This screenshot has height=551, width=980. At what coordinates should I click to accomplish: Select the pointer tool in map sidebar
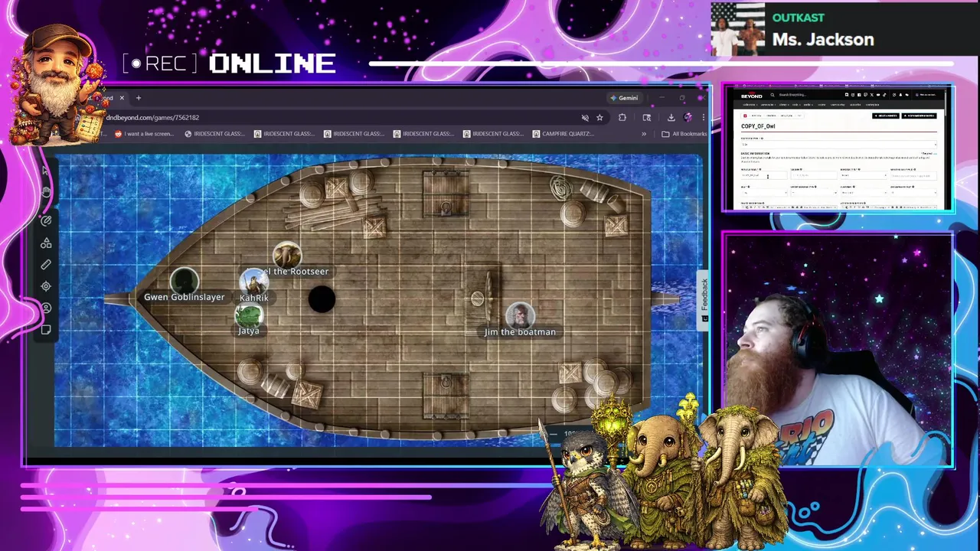pyautogui.click(x=46, y=171)
